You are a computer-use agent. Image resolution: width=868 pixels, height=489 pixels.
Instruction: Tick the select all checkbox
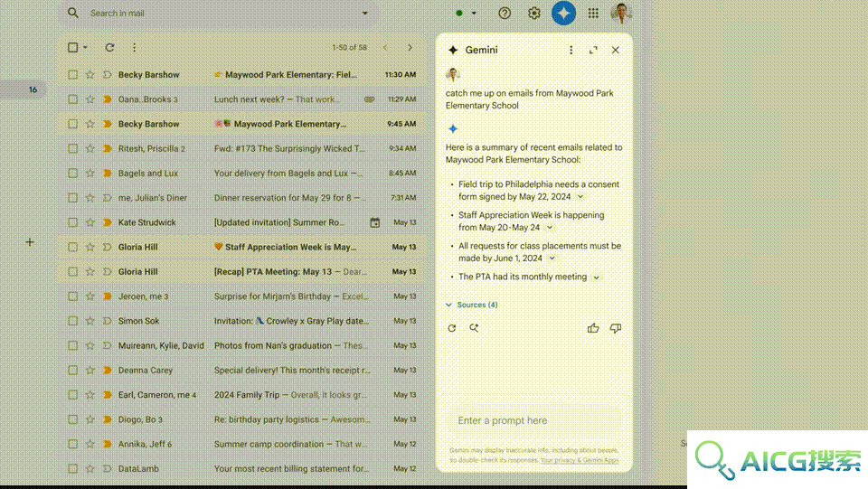[72, 48]
